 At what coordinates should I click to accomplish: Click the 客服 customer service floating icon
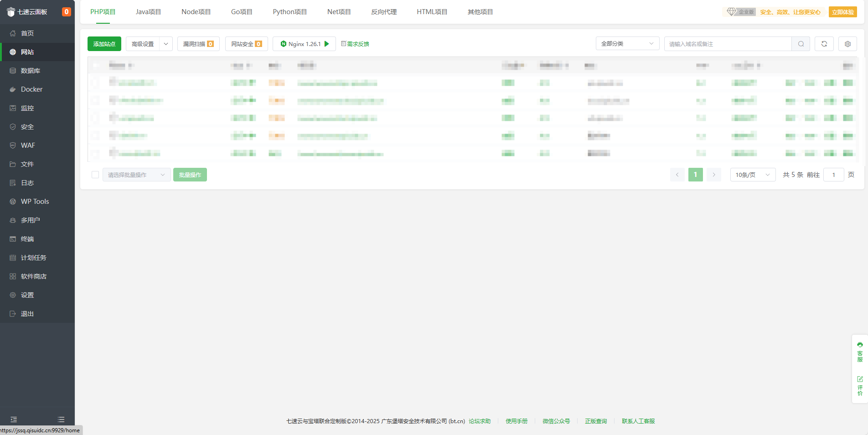tap(860, 352)
